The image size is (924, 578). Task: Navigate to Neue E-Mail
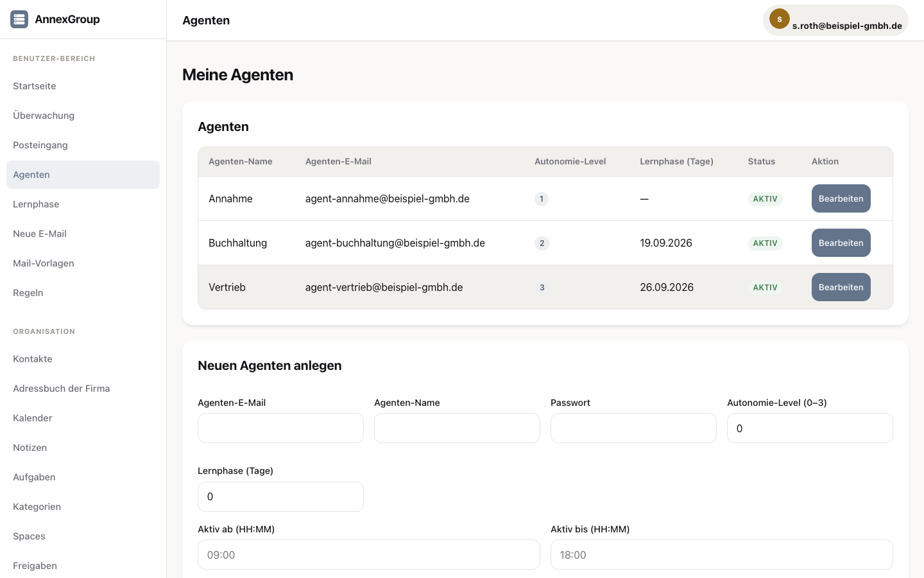pyautogui.click(x=83, y=234)
